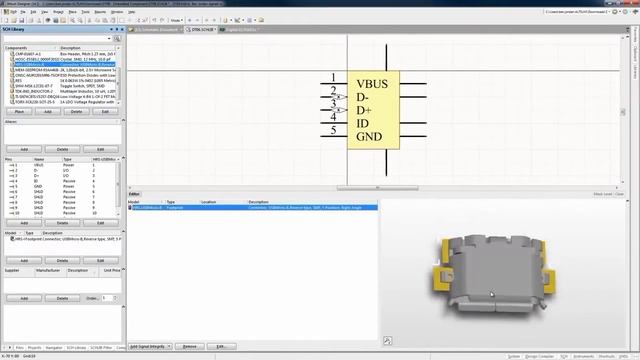The height and width of the screenshot is (360, 640).
Task: Switch to the Projects panel tab at bottom
Action: tap(34, 348)
